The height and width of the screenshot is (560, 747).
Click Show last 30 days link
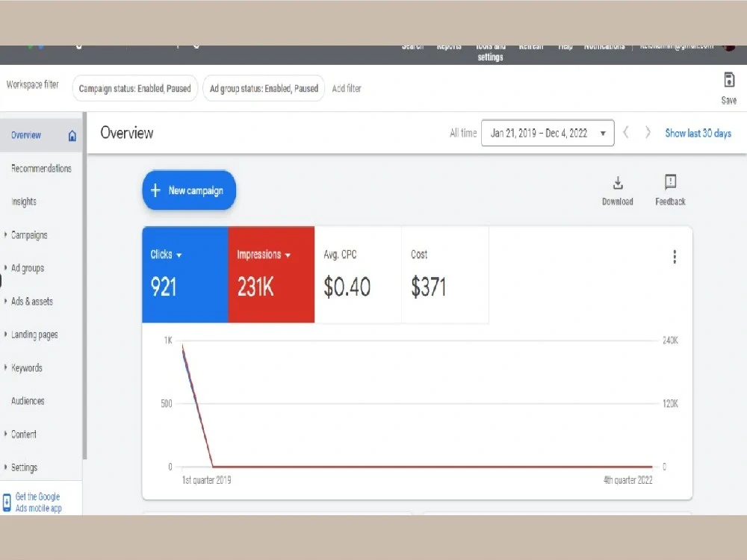[698, 134]
